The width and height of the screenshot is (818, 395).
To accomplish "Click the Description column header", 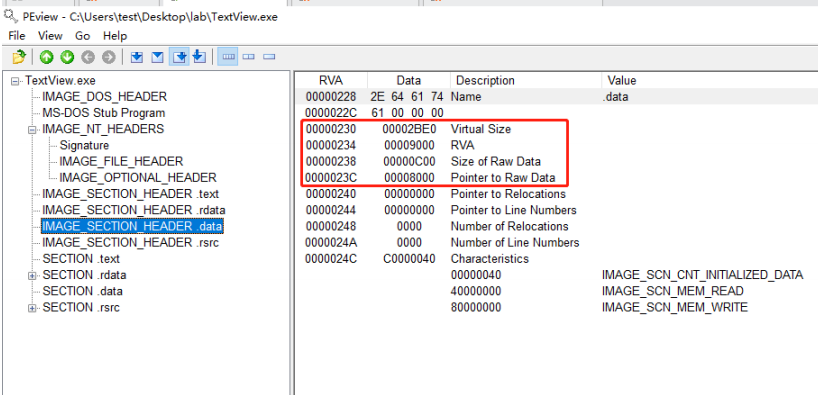I will pos(526,80).
